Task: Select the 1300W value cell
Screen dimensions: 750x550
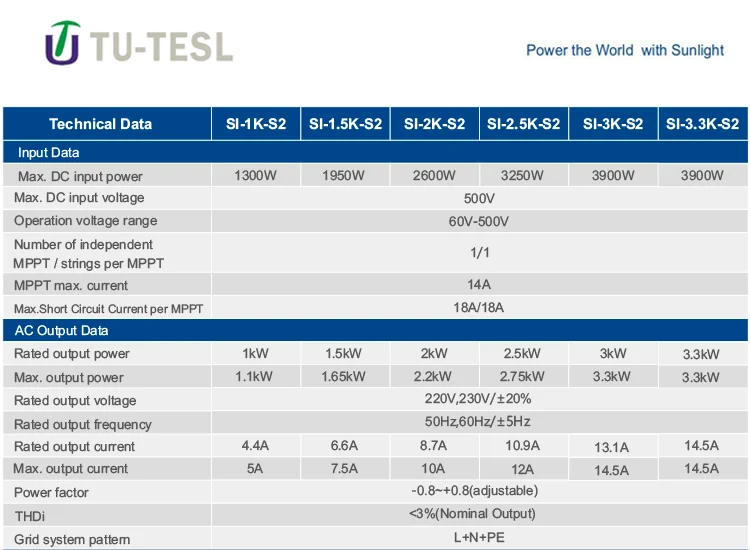Action: 256,176
